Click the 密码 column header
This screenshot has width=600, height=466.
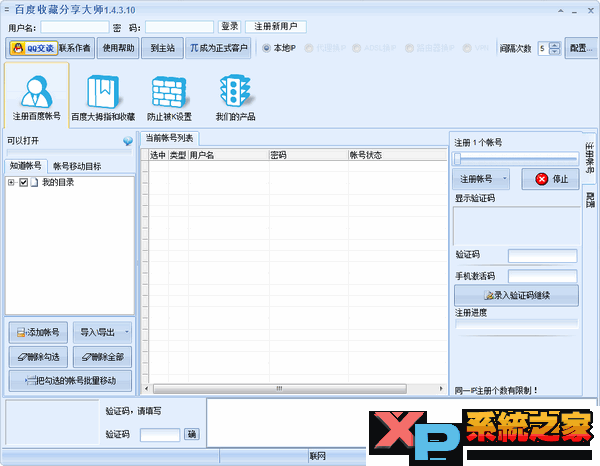point(308,155)
